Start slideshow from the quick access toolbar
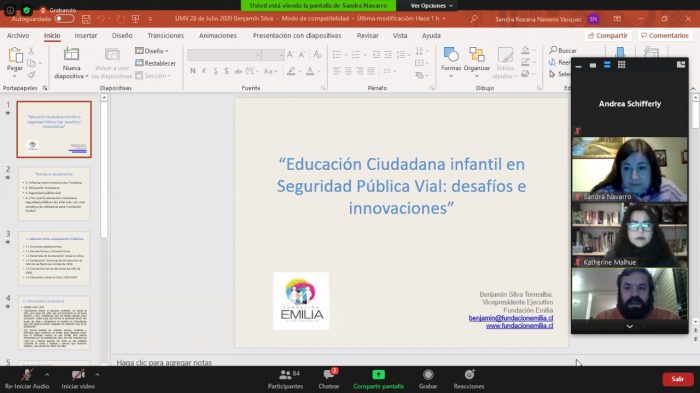 click(136, 19)
